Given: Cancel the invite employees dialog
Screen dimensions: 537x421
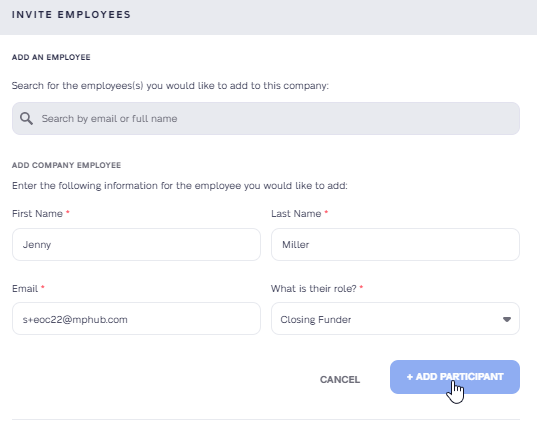Looking at the screenshot, I should 340,380.
